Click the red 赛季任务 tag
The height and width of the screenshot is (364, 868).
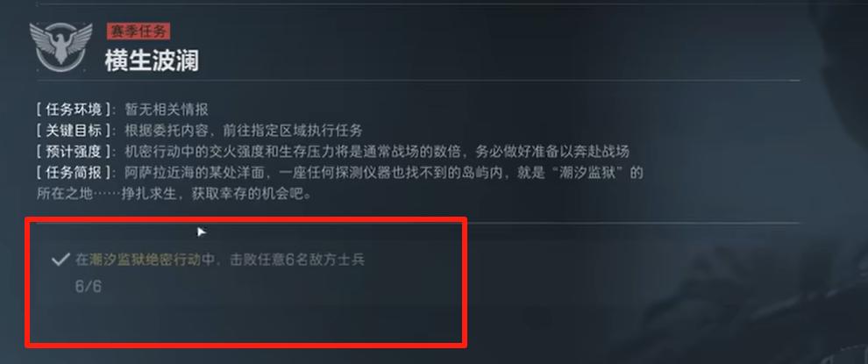click(139, 32)
